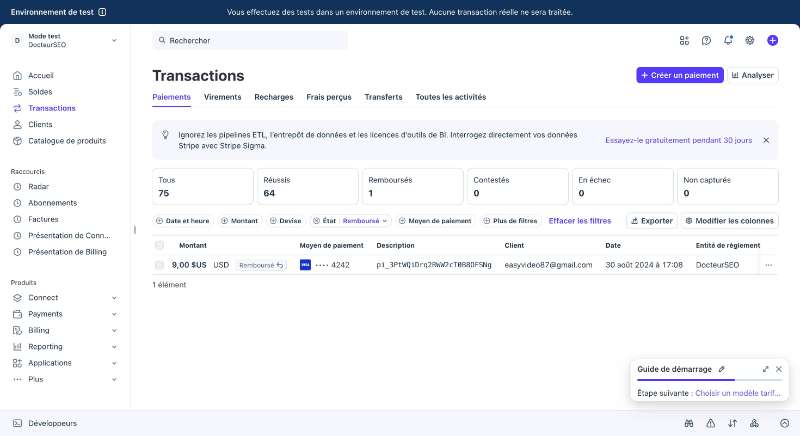The image size is (800, 436).
Task: Open the apps grid icon in top bar
Action: coord(684,40)
